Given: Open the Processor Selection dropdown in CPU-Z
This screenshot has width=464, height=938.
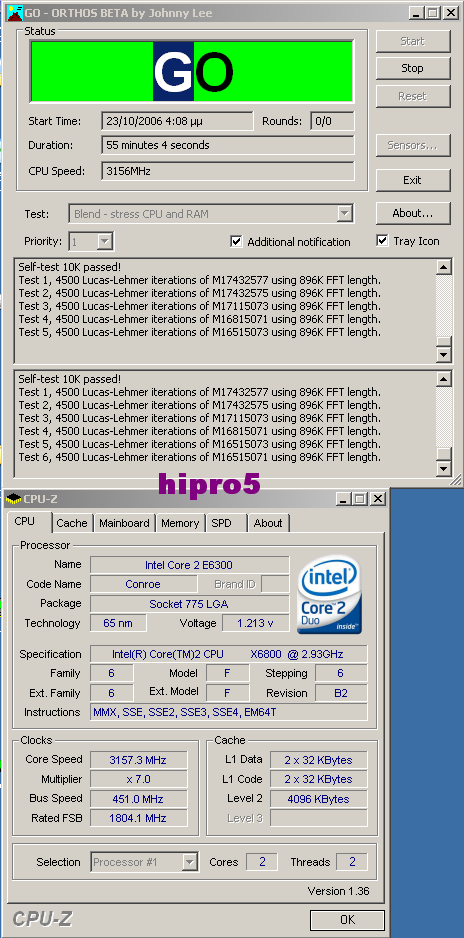Looking at the screenshot, I should click(189, 862).
